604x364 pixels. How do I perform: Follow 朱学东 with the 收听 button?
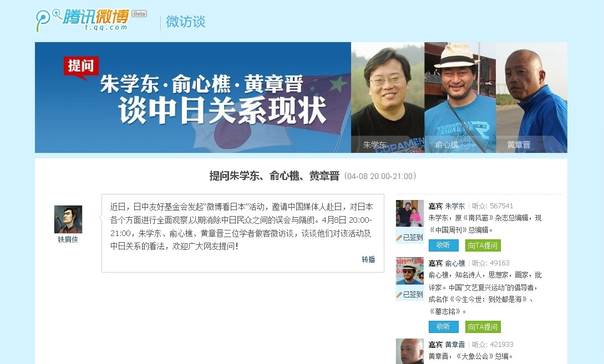pos(443,245)
